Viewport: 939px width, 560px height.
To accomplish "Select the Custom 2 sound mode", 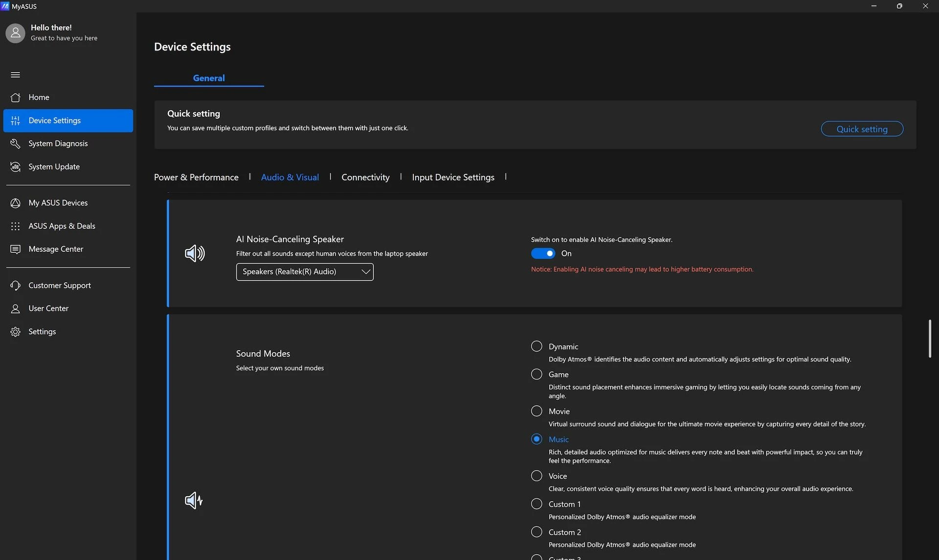I will tap(537, 532).
